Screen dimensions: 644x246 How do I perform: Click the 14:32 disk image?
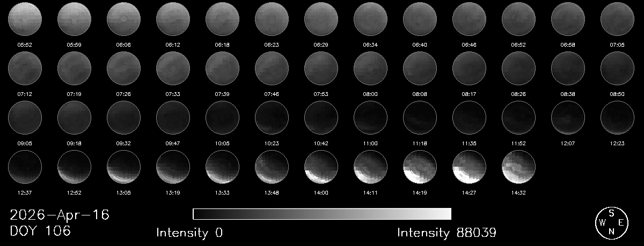pos(518,167)
